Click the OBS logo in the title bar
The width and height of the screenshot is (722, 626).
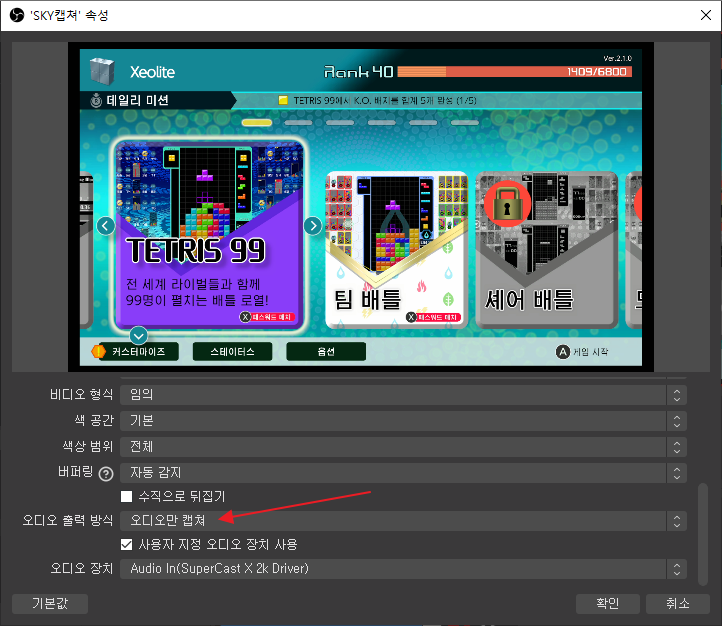pos(17,15)
